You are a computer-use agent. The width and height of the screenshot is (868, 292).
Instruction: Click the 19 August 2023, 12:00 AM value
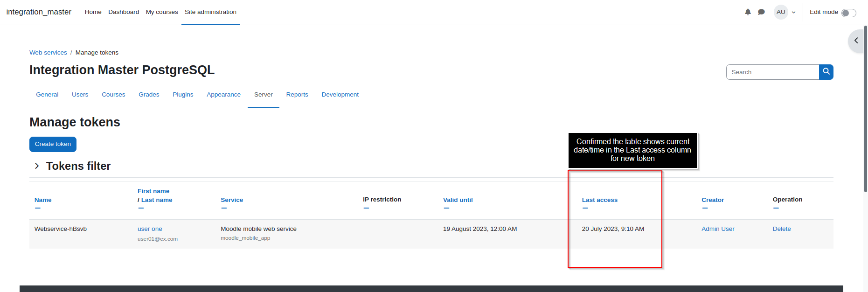[480, 229]
